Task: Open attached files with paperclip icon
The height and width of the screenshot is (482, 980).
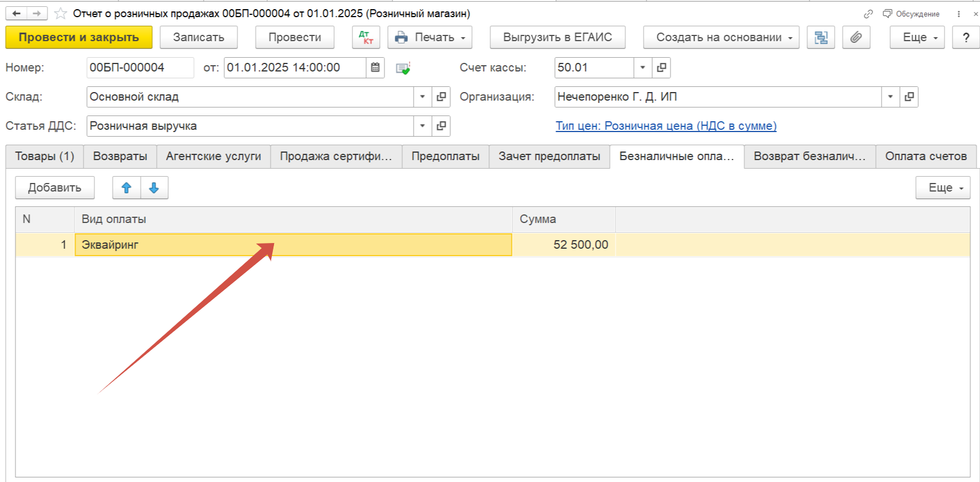Action: tap(856, 37)
